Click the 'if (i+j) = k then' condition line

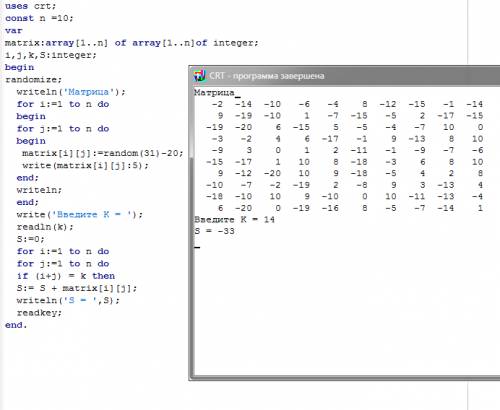(66, 276)
